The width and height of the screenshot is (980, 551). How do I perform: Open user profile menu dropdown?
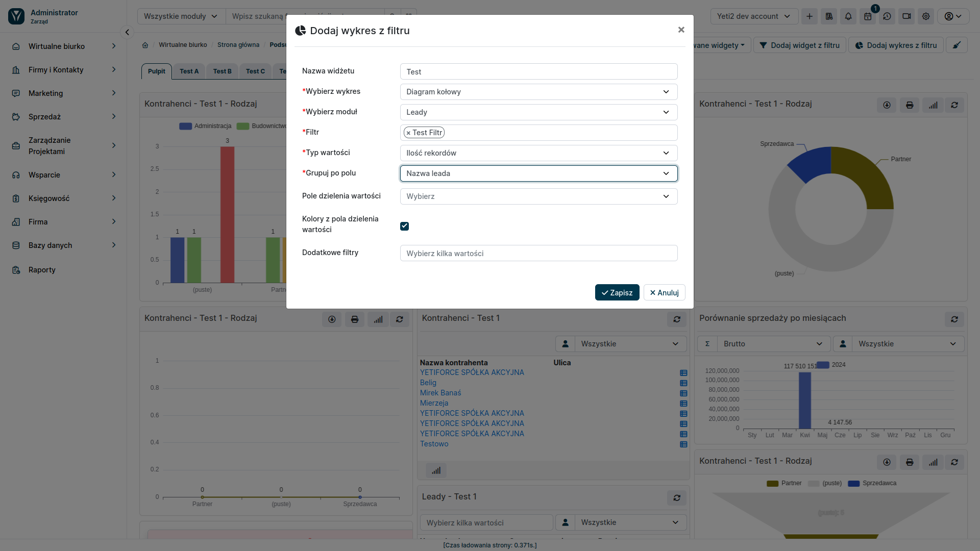coord(953,16)
